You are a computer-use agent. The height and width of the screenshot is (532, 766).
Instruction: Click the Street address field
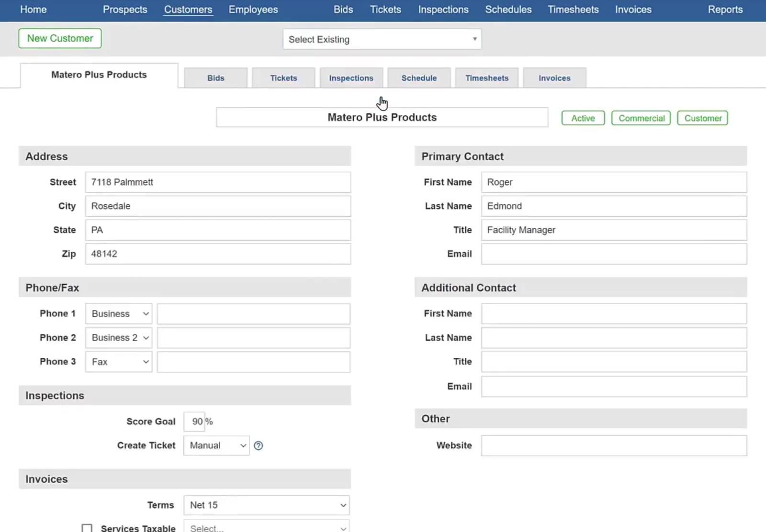click(x=218, y=182)
